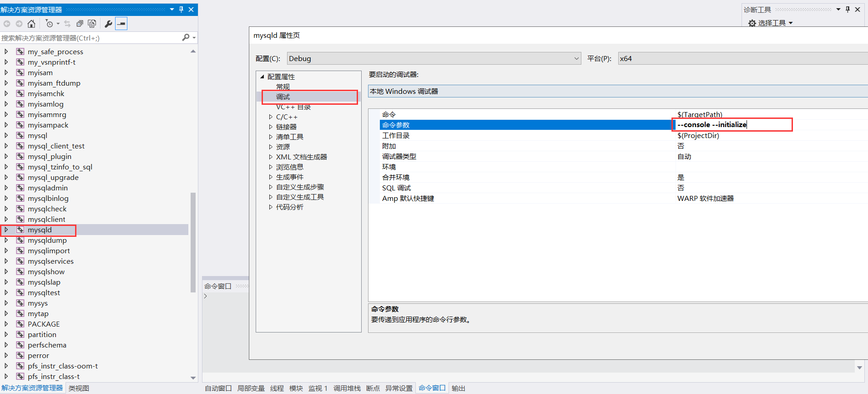This screenshot has height=394, width=868.
Task: Select 生成事件 in the property tree
Action: [x=290, y=177]
